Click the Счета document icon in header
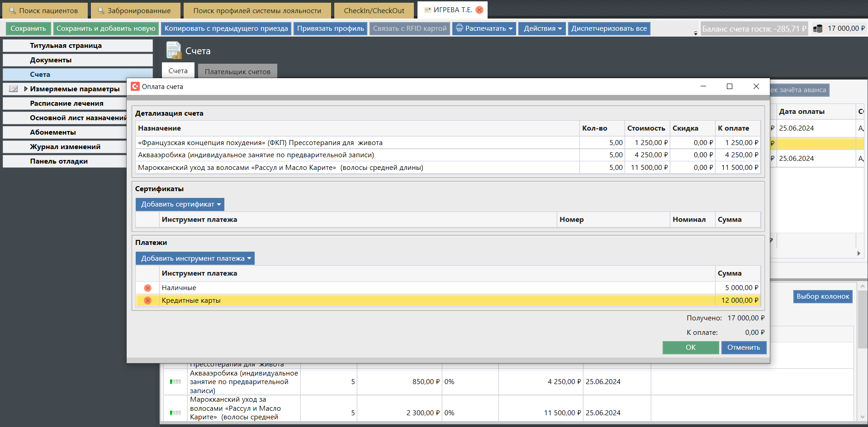 coord(173,50)
